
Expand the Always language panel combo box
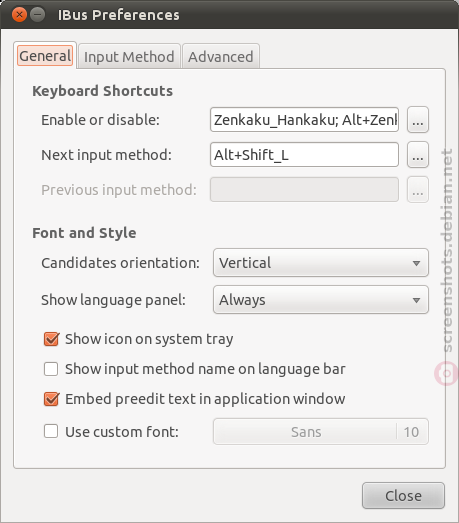[321, 300]
